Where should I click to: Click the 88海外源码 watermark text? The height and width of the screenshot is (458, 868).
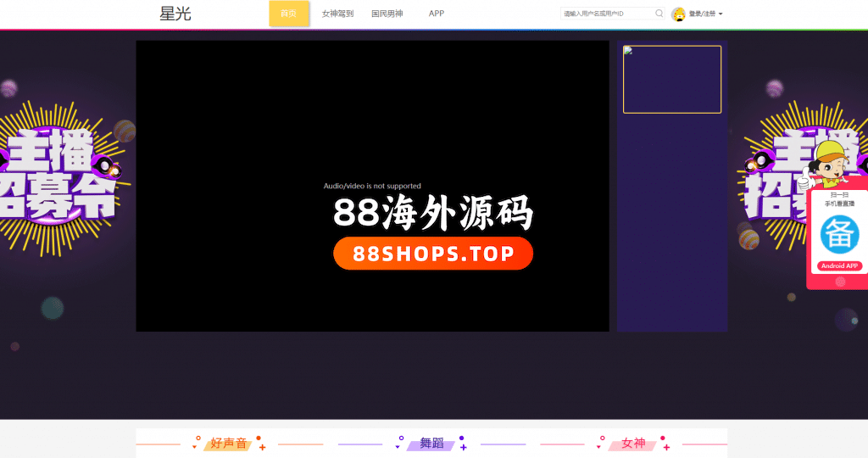pos(433,212)
